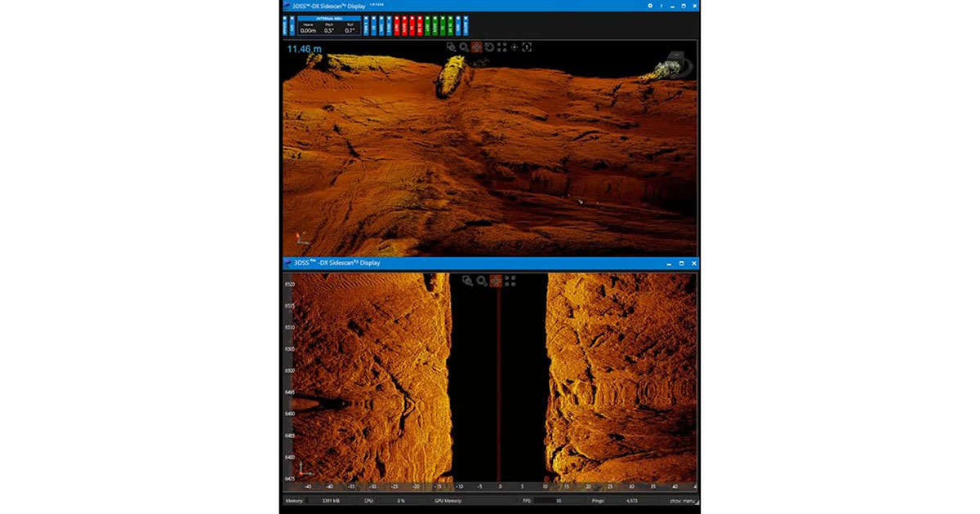The height and width of the screenshot is (514, 980).
Task: Click magnifier icon in lower sidescan view
Action: [x=481, y=281]
